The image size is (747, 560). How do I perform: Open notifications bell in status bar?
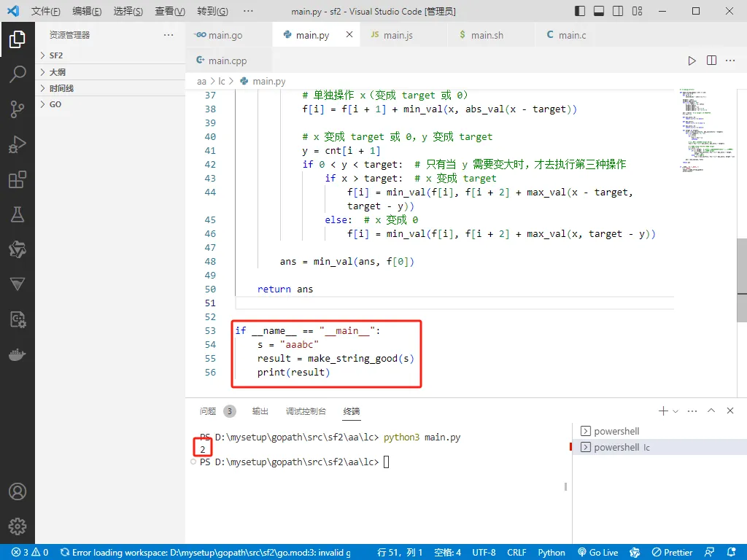(732, 553)
